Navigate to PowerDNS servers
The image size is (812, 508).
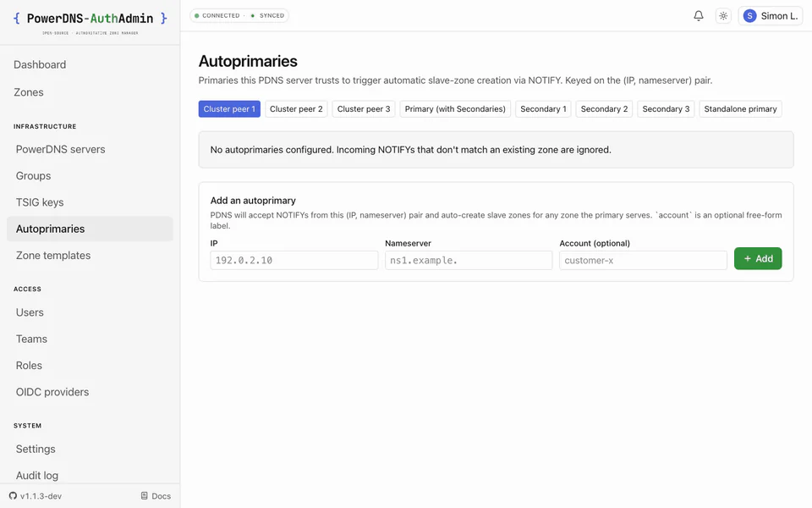point(60,149)
